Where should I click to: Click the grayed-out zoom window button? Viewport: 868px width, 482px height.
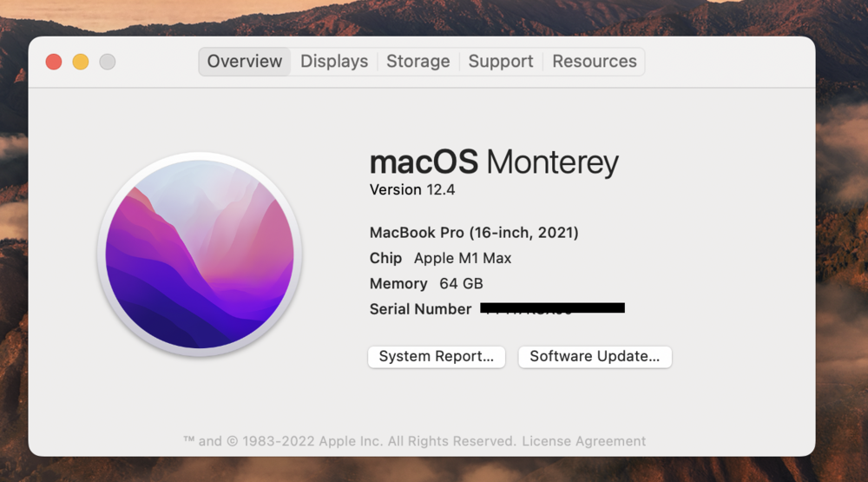tap(108, 62)
